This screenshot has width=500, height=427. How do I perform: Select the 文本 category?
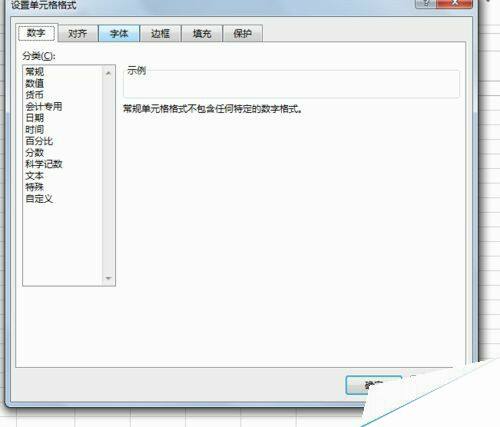[x=35, y=176]
